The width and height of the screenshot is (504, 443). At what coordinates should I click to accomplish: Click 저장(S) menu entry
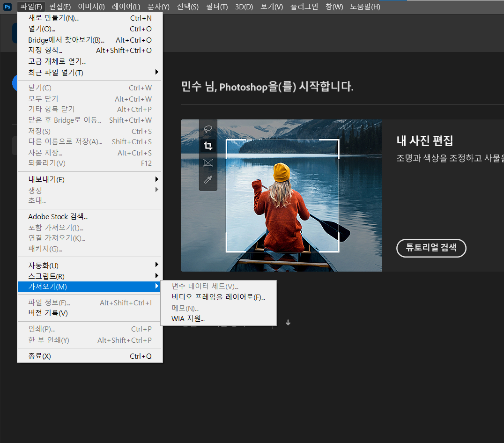pos(90,132)
